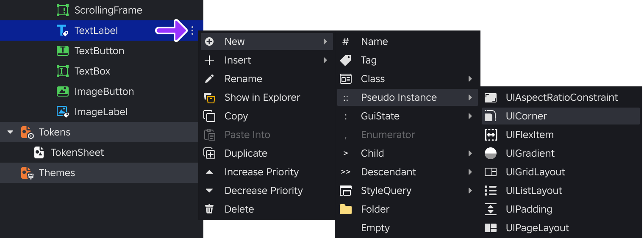Select the Name entry in New submenu

pyautogui.click(x=408, y=42)
